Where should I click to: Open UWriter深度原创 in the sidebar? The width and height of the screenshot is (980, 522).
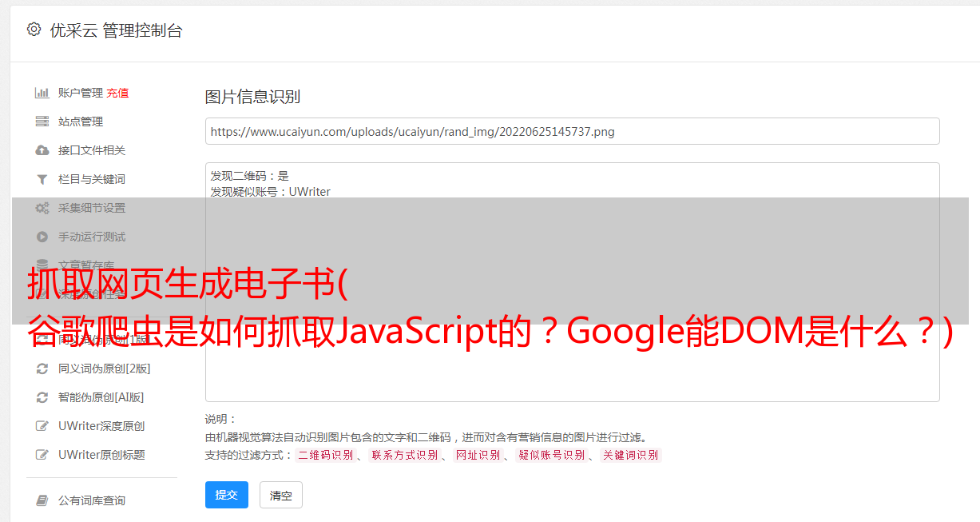point(101,426)
